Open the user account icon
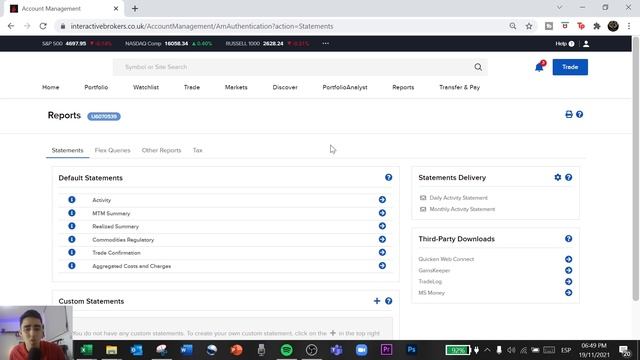The image size is (640, 360). point(586,44)
